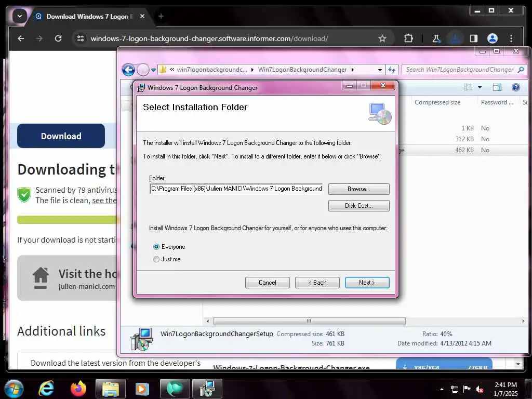Toggle Explorer preview pane icon
Viewport: 532px width, 399px height.
[497, 87]
